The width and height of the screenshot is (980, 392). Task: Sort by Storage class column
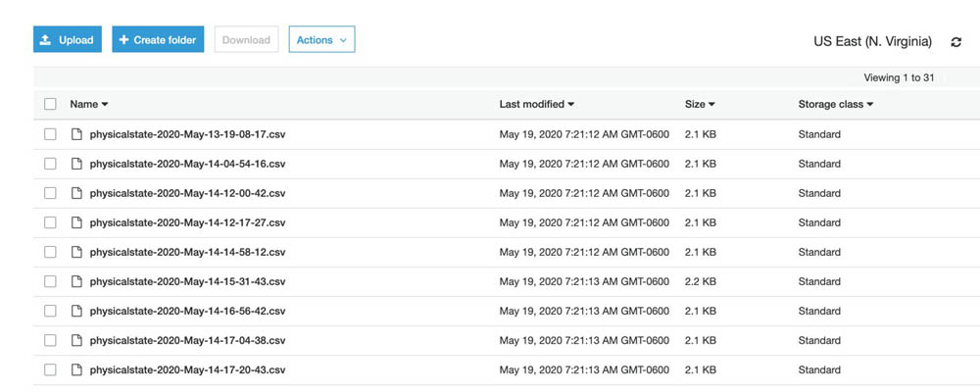point(836,105)
